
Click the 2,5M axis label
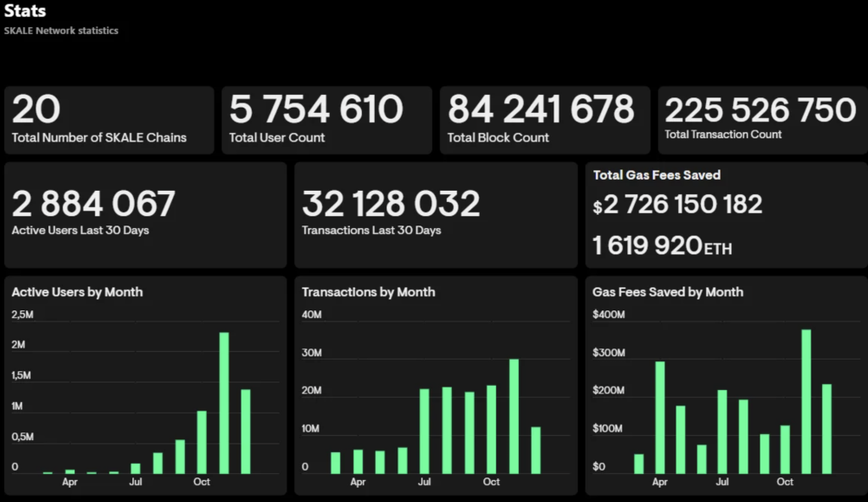23,315
